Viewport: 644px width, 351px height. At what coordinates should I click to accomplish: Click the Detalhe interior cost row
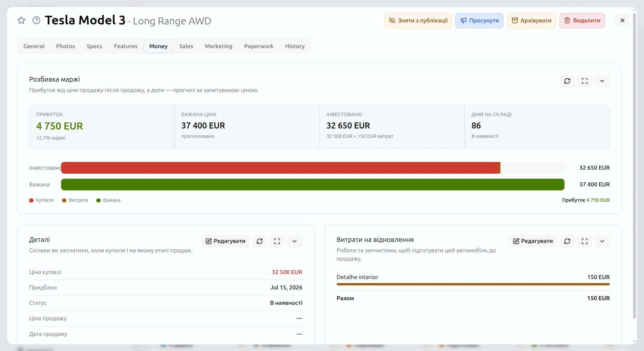coord(473,280)
